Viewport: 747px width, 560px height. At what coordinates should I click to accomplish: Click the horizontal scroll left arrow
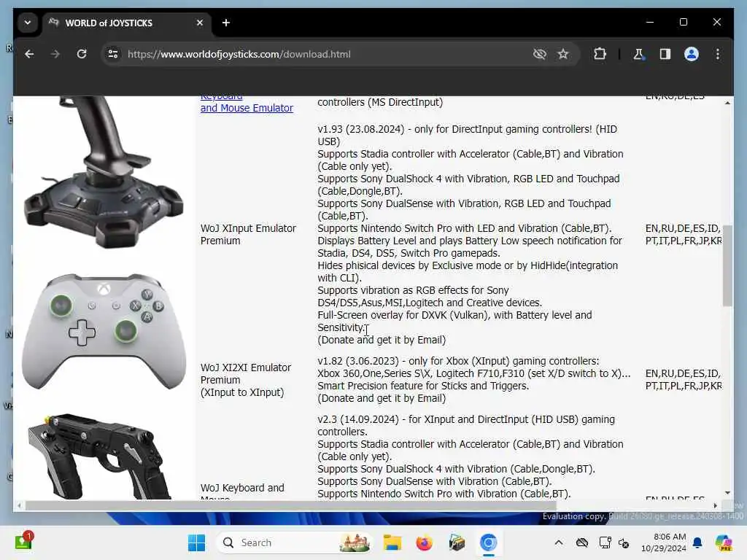click(19, 505)
